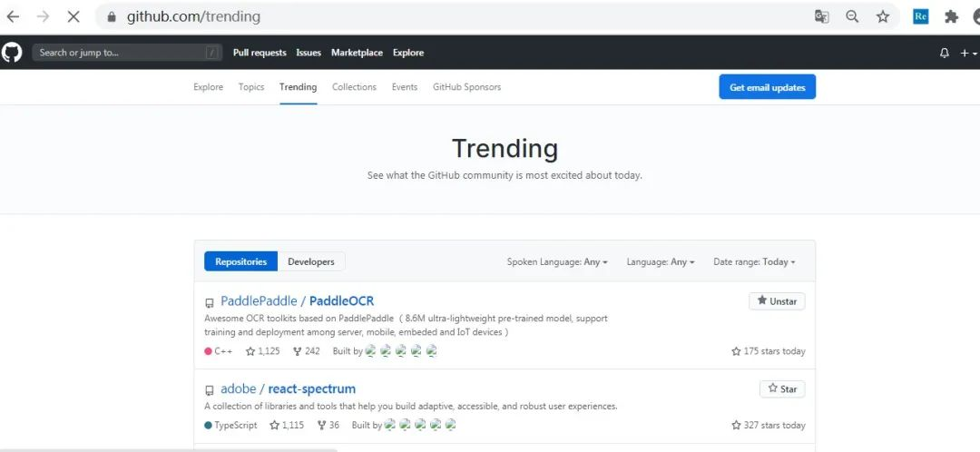Click the PaddleOCR description text
980x452 pixels.
[x=406, y=325]
